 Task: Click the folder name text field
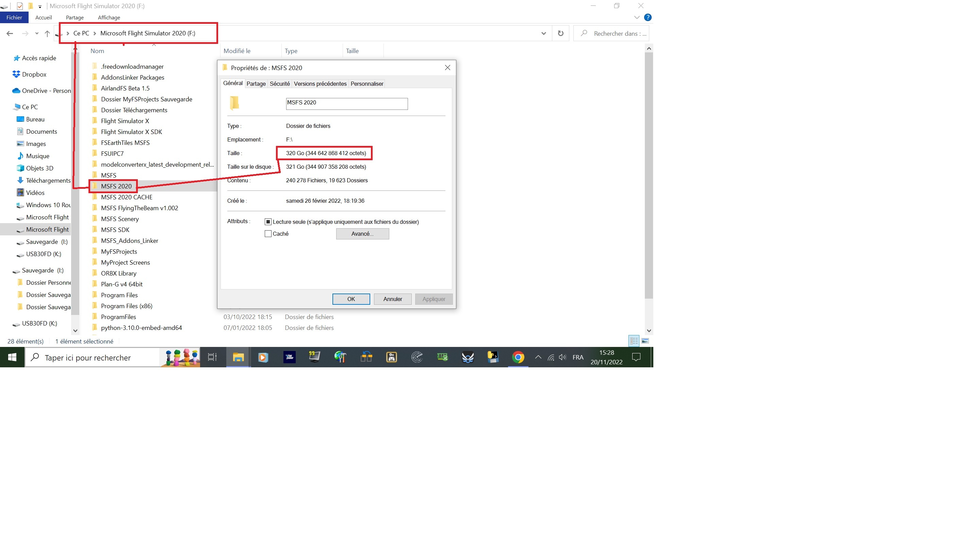[x=347, y=103]
